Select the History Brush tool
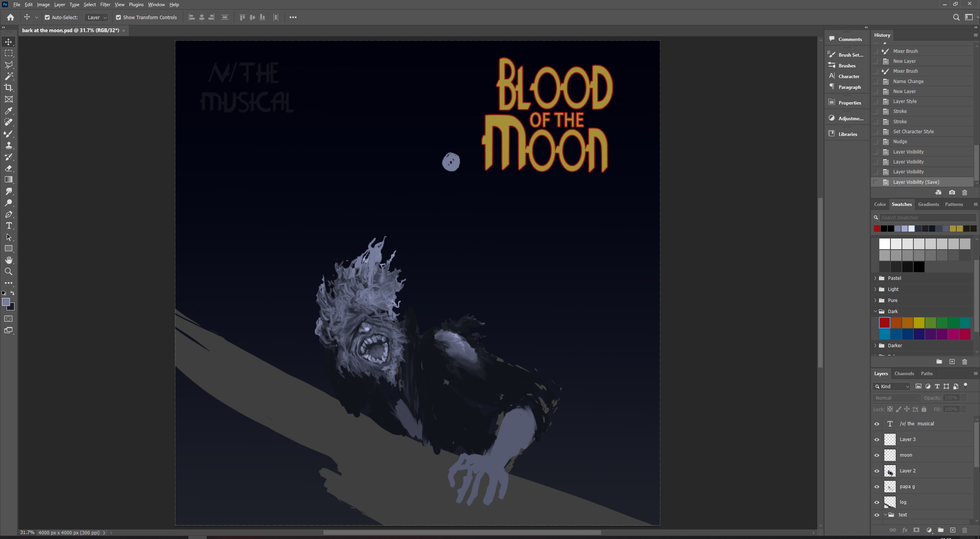This screenshot has width=980, height=539. click(8, 157)
